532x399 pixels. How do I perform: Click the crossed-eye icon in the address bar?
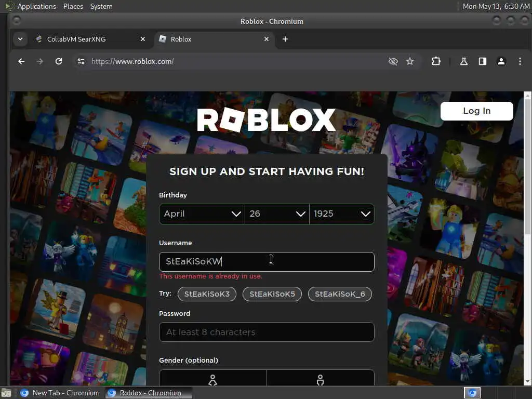tap(393, 61)
